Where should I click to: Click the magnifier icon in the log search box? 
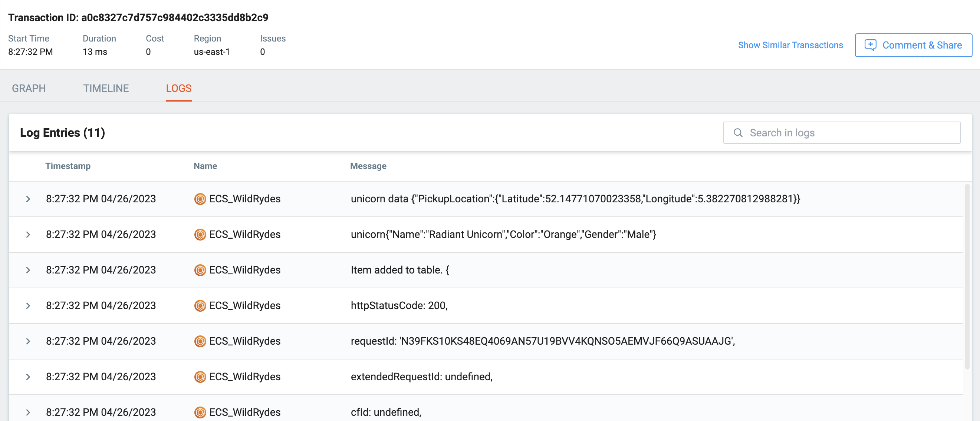click(x=738, y=133)
